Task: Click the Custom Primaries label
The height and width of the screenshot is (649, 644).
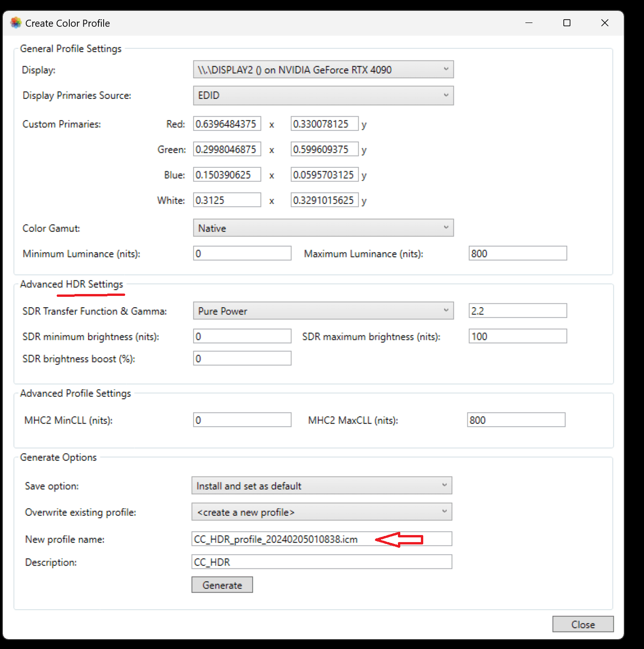Action: (62, 124)
